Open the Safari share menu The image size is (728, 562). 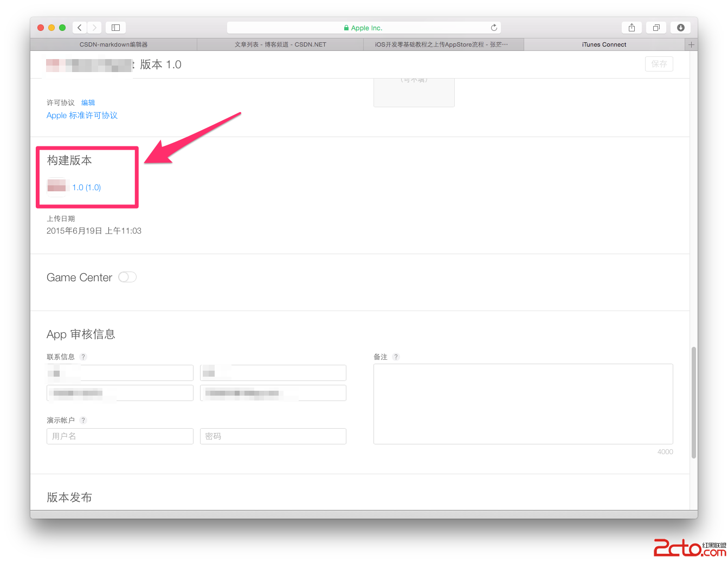[632, 28]
